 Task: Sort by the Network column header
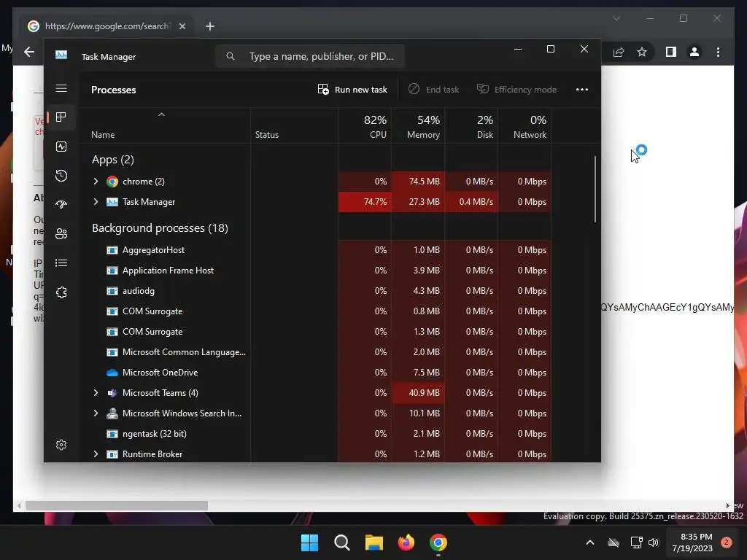click(525, 127)
